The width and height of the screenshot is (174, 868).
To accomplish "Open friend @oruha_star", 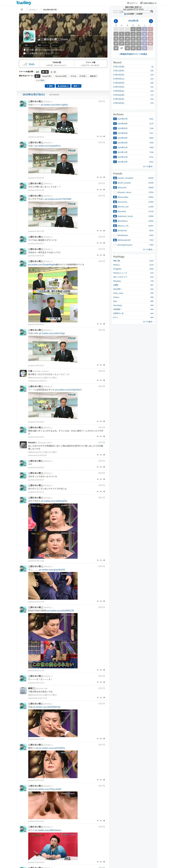I will 123,207.
